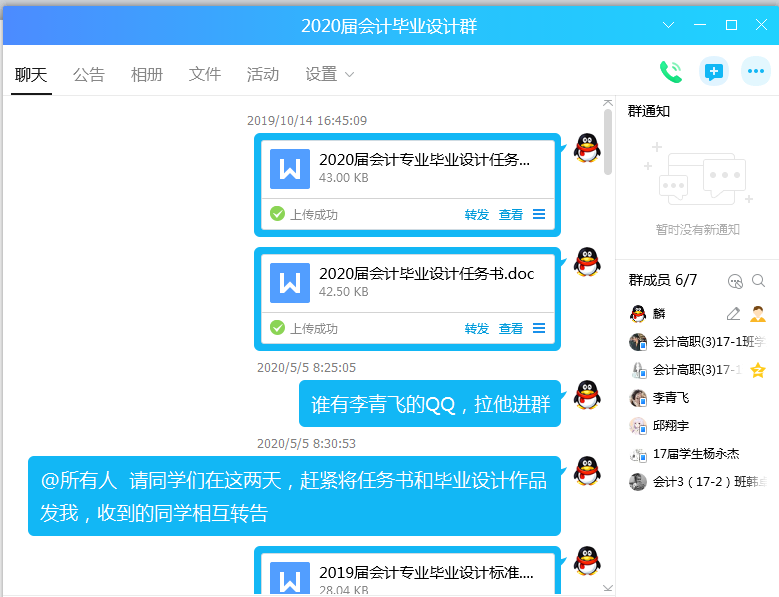Start a group voice call
Image resolution: width=779 pixels, height=597 pixels.
671,72
